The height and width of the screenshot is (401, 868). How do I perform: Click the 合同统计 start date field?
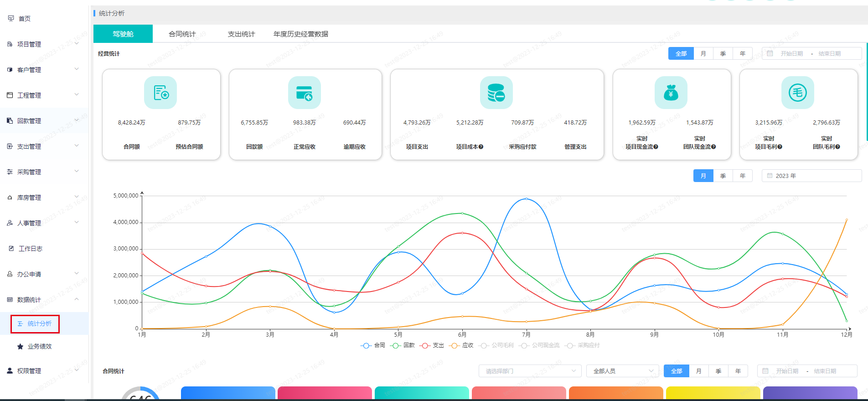[787, 371]
